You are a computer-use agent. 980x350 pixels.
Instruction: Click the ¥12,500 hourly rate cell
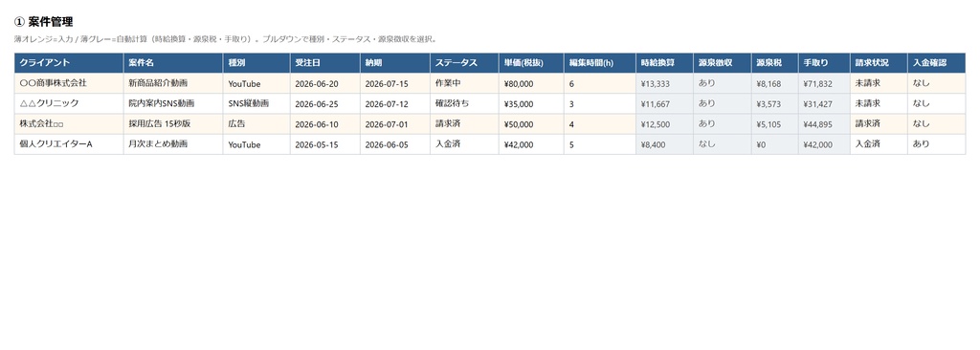point(664,123)
